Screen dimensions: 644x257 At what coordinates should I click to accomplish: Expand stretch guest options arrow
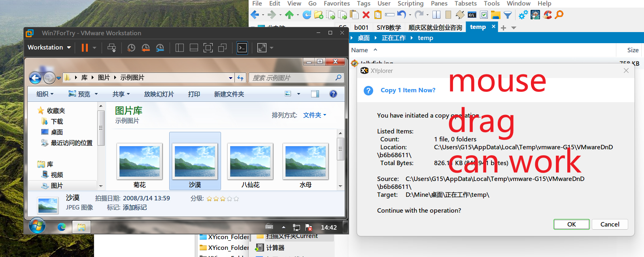coord(272,48)
